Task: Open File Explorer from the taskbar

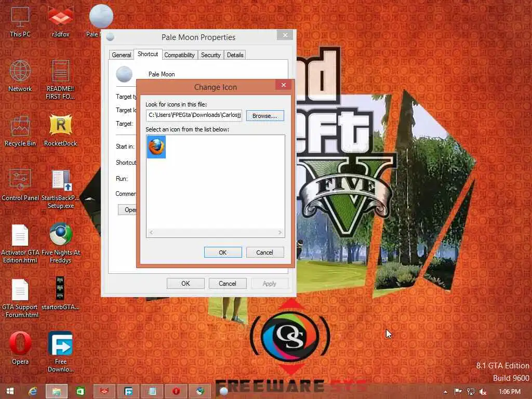Action: pos(57,391)
